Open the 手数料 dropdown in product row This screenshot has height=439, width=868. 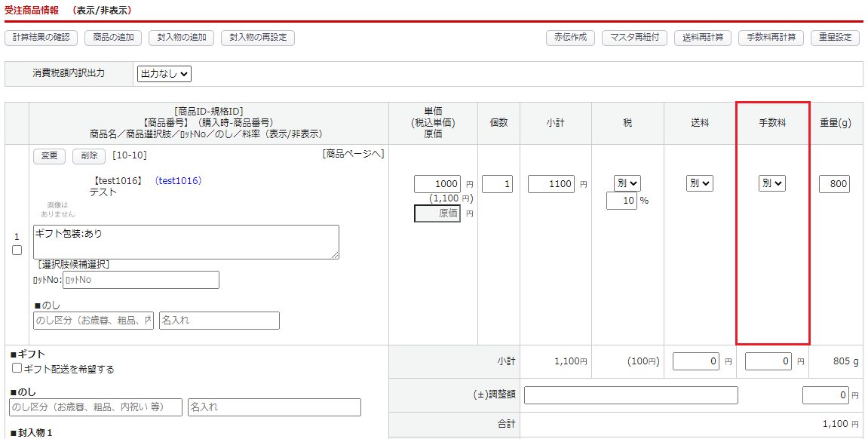coord(771,183)
